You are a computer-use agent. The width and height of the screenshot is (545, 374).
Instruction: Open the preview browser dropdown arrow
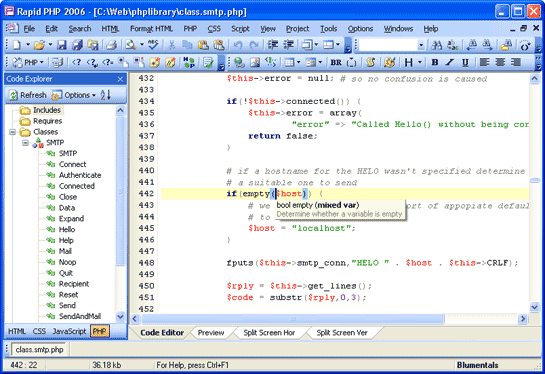click(142, 45)
